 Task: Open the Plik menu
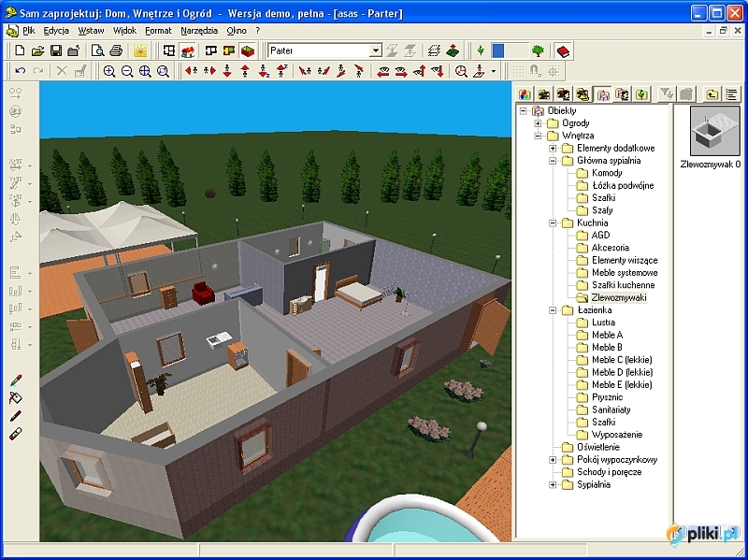[x=29, y=31]
